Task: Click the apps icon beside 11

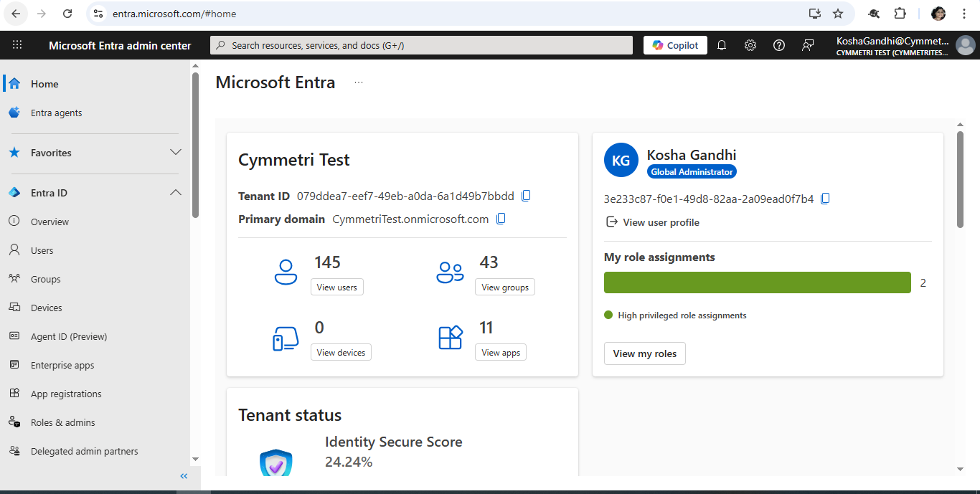Action: point(451,338)
